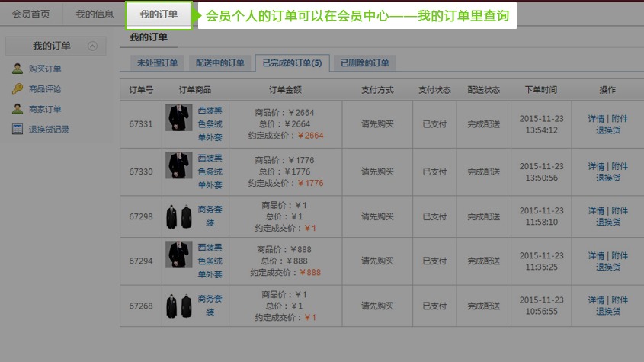Click order time 2015-11-23 13:54:12
This screenshot has height=362, width=644.
541,124
